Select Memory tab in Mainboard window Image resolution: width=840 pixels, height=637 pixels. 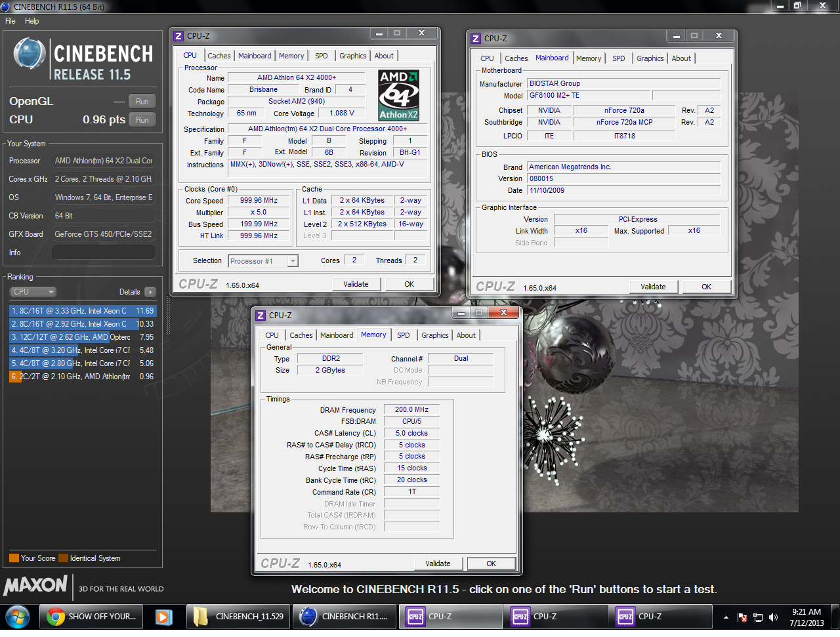[589, 58]
